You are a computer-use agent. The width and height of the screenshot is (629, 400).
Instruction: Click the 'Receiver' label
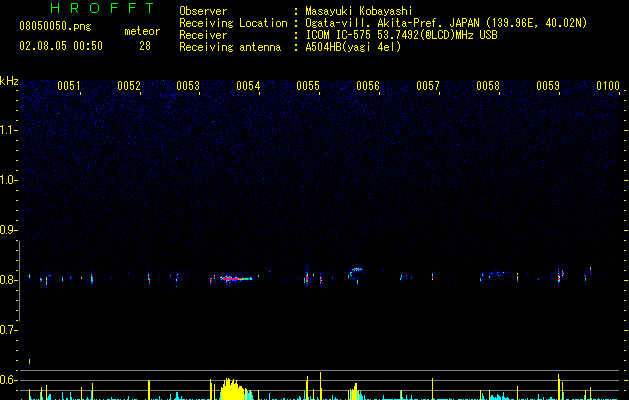pyautogui.click(x=203, y=35)
